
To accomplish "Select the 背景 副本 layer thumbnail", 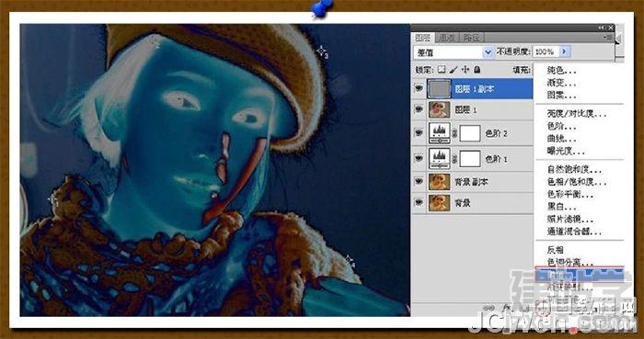I will point(439,182).
